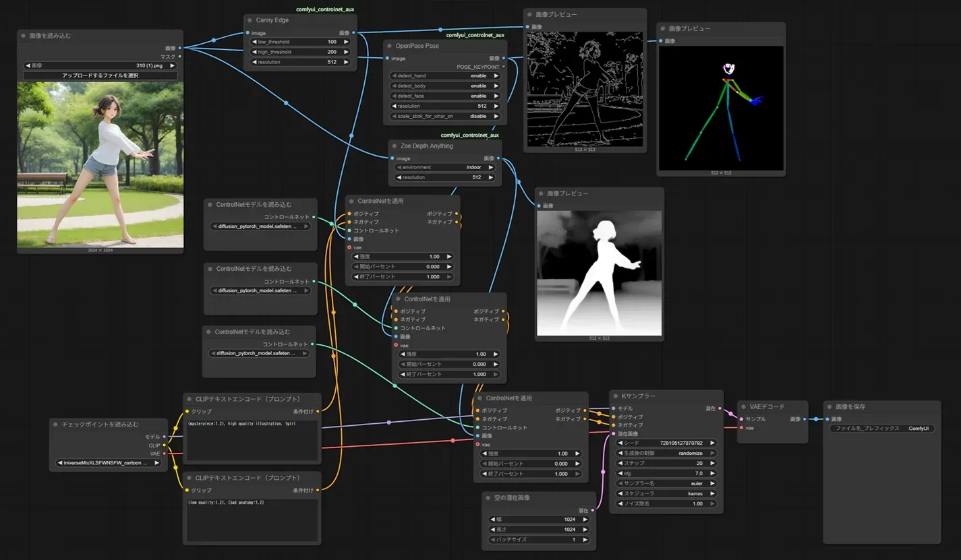Viewport: 961px width, 560px height.
Task: Collapse the Canny Edge node via title dot
Action: pyautogui.click(x=250, y=20)
